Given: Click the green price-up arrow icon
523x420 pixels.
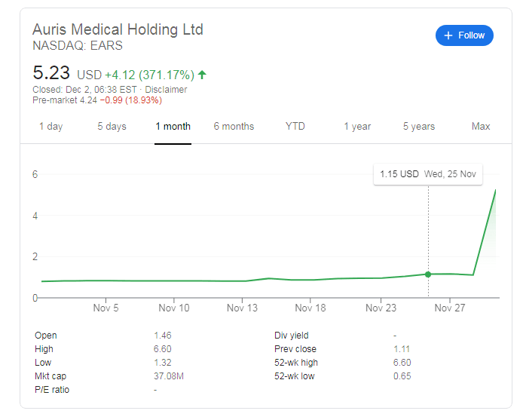Looking at the screenshot, I should [x=202, y=75].
